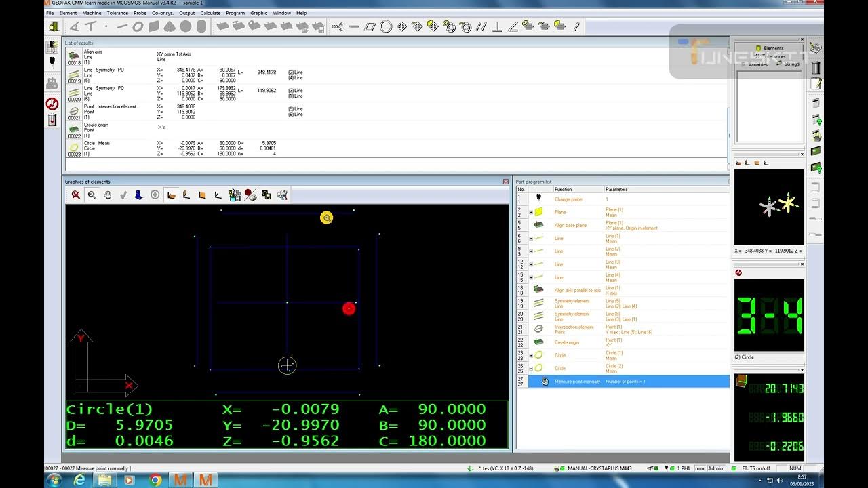Choose the Concentricity tolerance icon
Image resolution: width=868 pixels, height=488 pixels.
point(450,26)
